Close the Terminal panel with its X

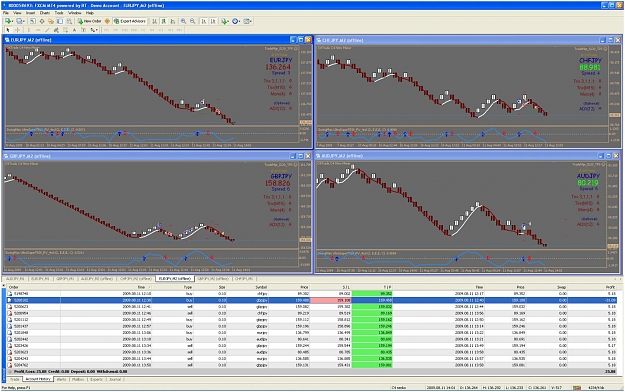point(4,286)
